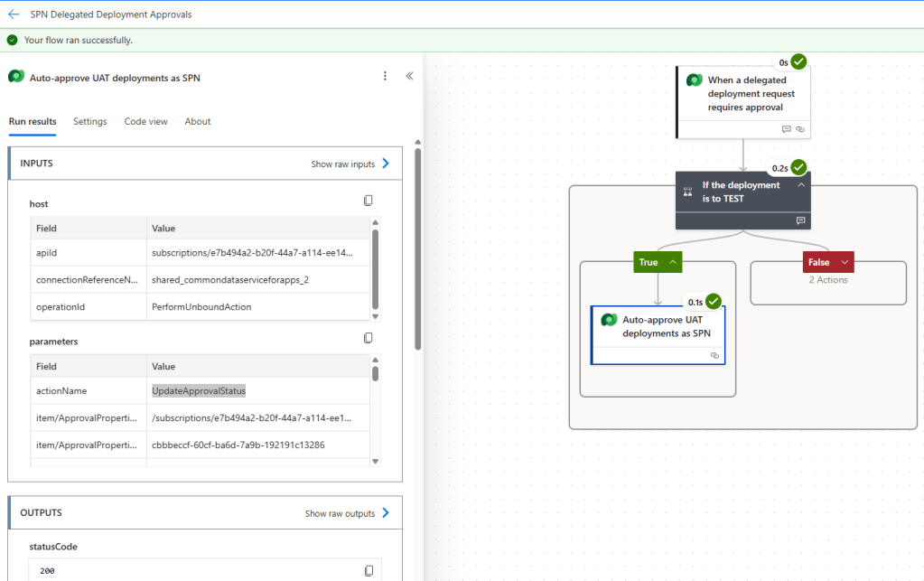This screenshot has width=924, height=581.
Task: Click comment icon on the condition card
Action: point(800,220)
